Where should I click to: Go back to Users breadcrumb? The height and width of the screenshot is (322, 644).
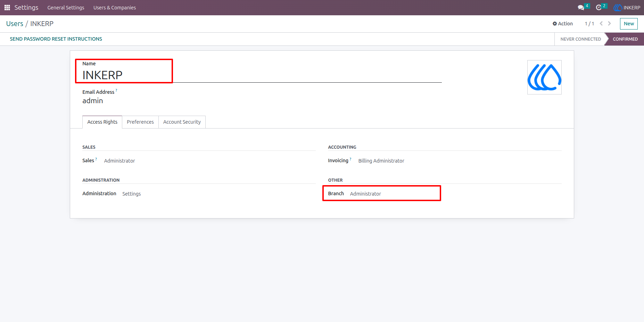(15, 24)
